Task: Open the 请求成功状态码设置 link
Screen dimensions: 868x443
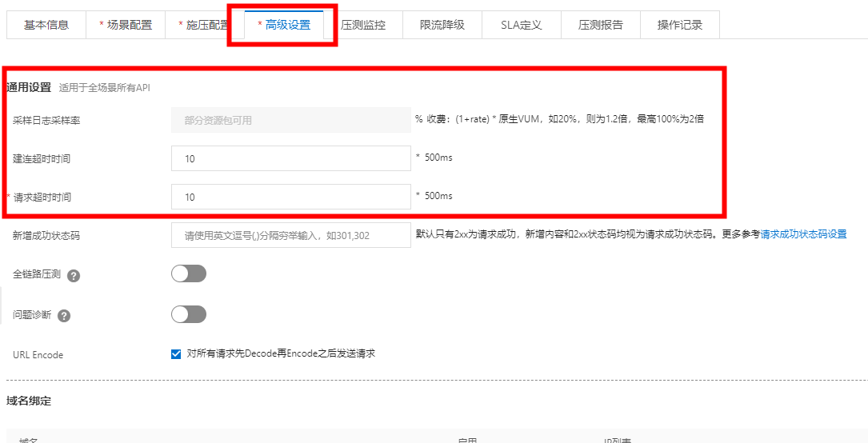Action: coord(803,234)
